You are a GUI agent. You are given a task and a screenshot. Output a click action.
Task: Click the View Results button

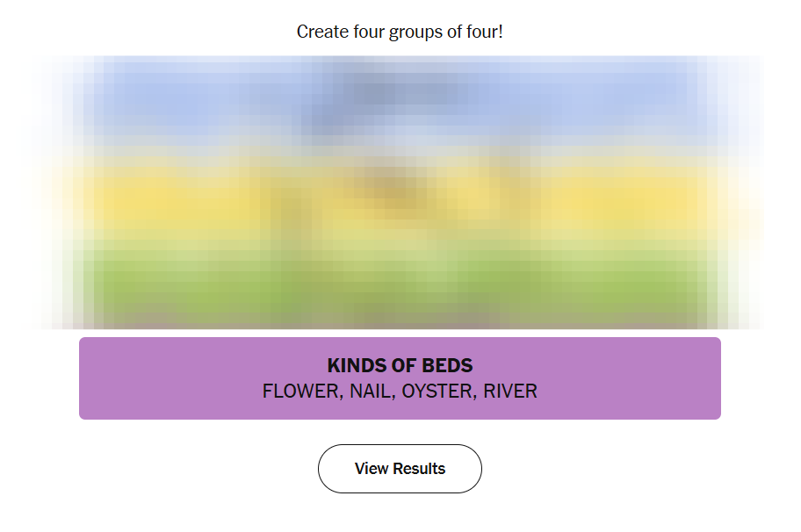tap(400, 469)
